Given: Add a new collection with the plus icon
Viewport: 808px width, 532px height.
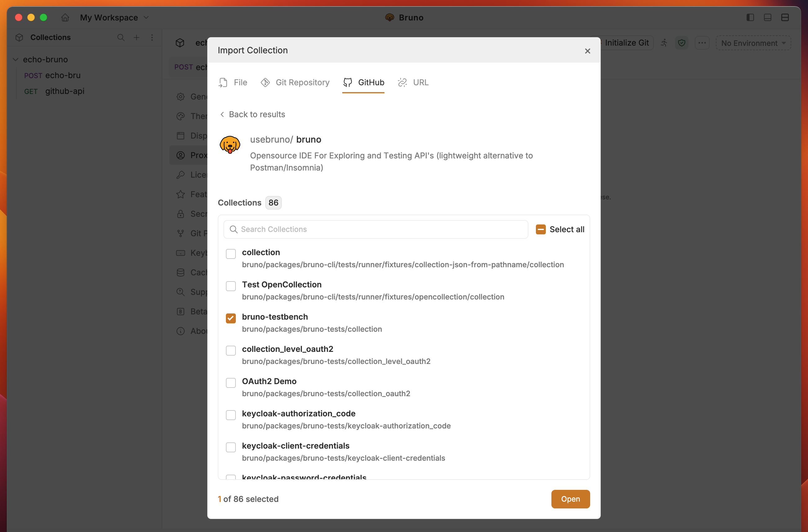Looking at the screenshot, I should coord(137,37).
